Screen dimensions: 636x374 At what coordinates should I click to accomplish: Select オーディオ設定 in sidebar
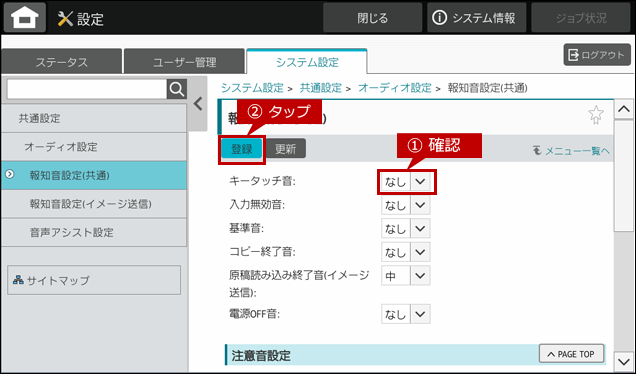[x=94, y=146]
